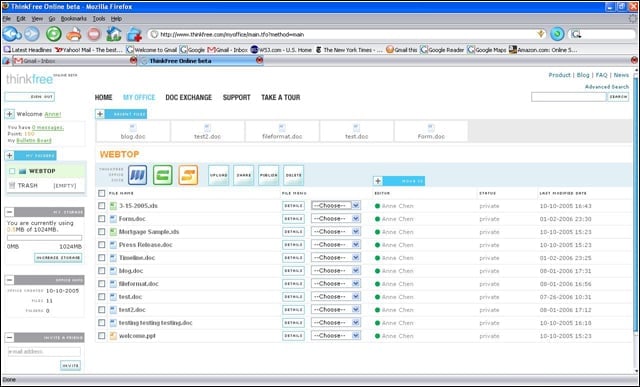Click Details button for Press Release.doc
The image size is (640, 387).
click(293, 245)
